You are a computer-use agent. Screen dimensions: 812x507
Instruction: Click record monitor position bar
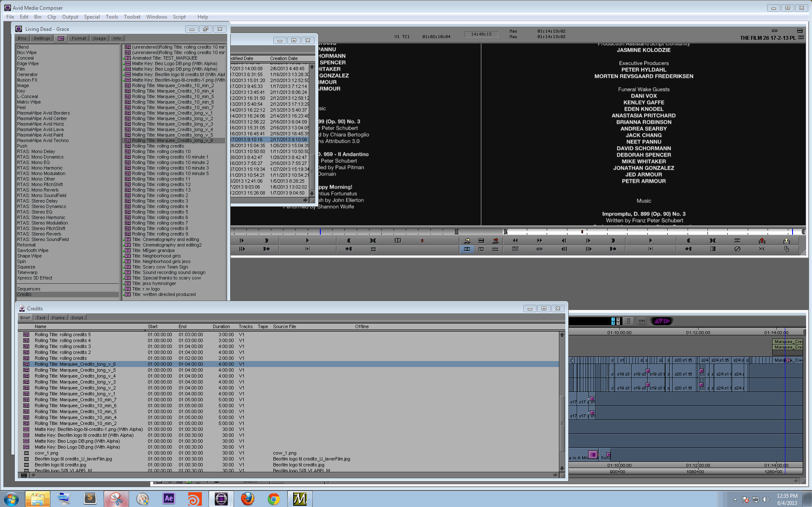coord(654,232)
